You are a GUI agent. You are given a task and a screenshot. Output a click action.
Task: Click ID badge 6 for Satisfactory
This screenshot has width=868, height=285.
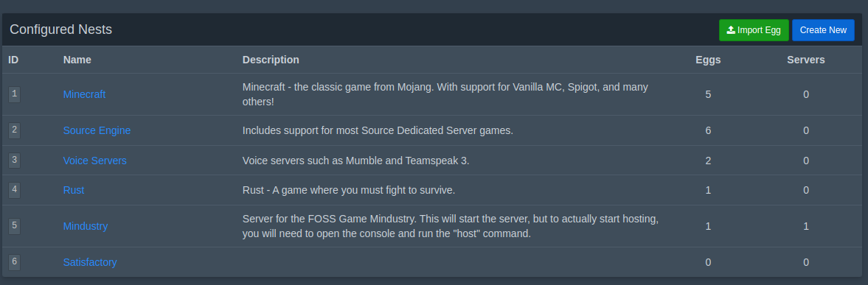(x=15, y=262)
